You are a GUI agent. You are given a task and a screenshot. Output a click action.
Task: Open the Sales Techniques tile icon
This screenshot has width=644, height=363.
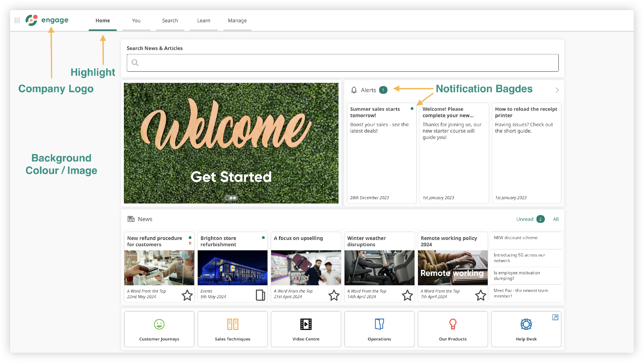pyautogui.click(x=232, y=325)
